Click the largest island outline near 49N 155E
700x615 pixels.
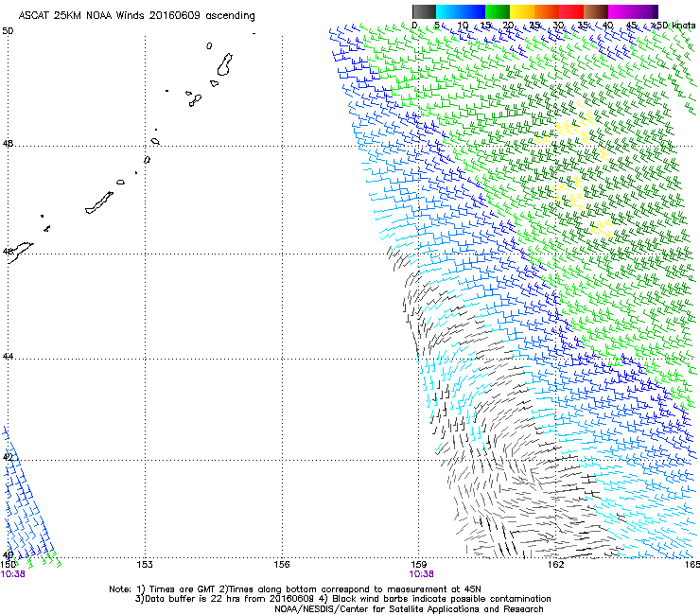pos(225,64)
